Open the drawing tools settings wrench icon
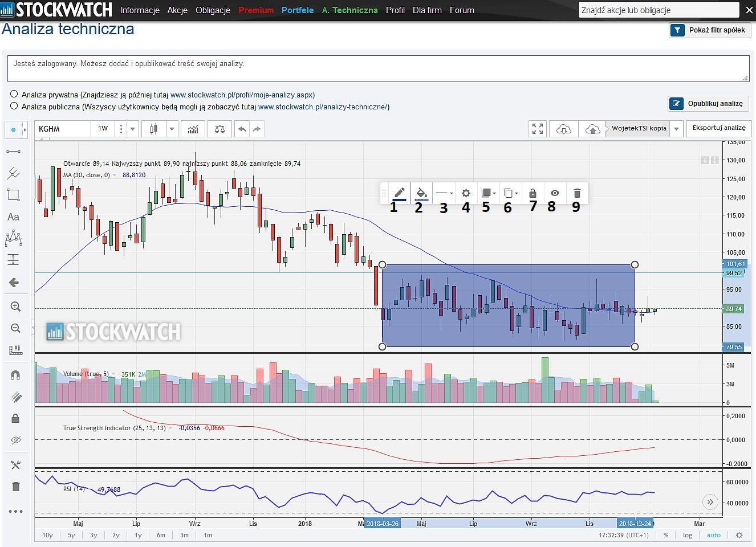Screen dimensions: 756x547 15,465
